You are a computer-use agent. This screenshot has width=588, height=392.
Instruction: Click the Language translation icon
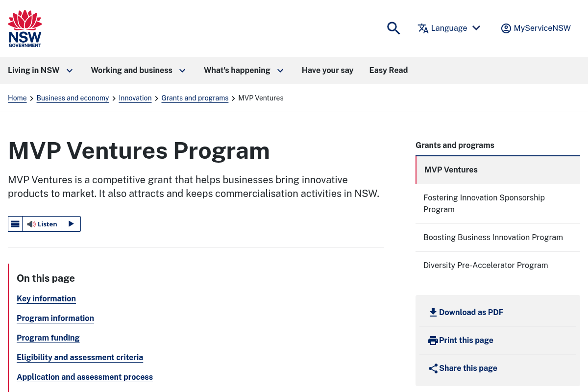[423, 28]
